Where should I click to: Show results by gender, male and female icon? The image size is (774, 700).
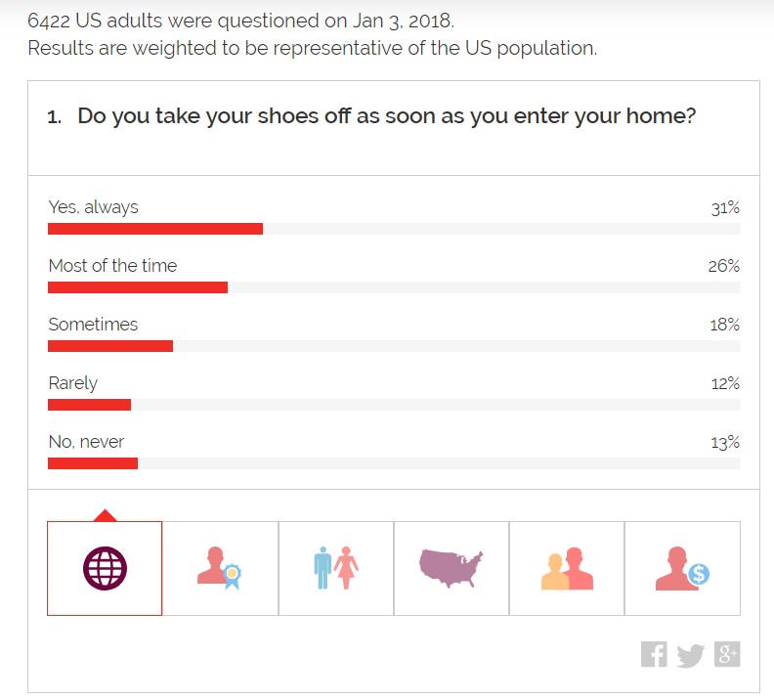pos(336,568)
